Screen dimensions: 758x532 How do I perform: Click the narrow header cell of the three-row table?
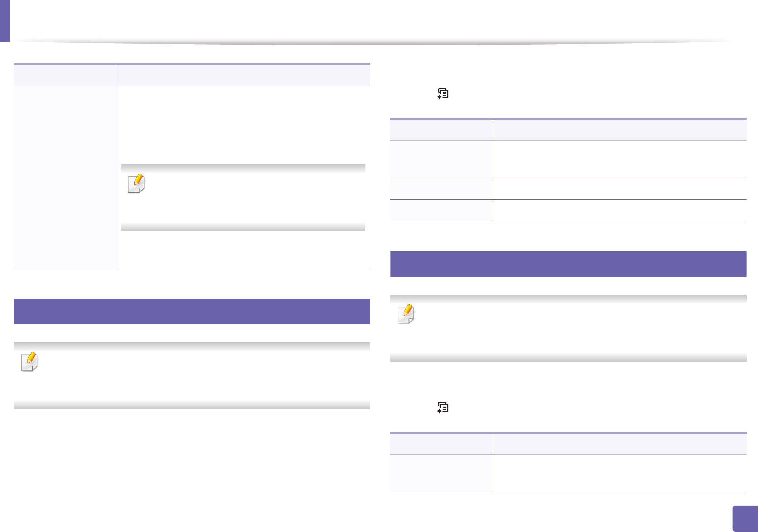(x=441, y=130)
